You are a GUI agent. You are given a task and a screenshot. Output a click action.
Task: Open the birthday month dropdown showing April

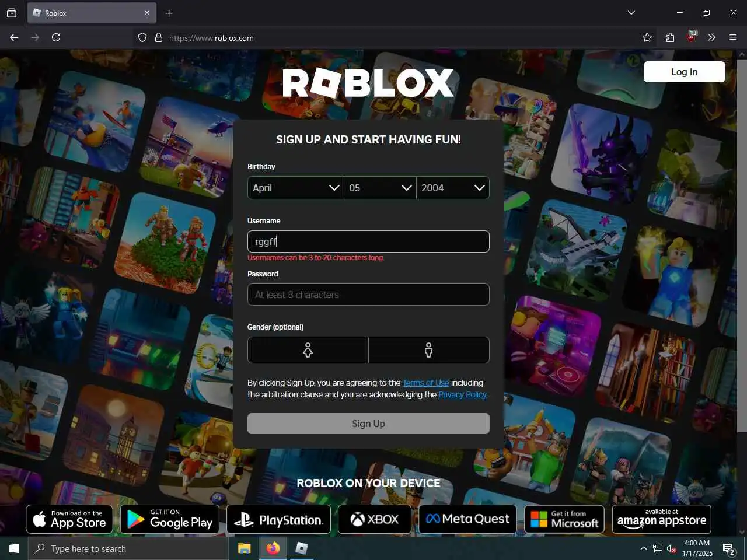coord(296,188)
